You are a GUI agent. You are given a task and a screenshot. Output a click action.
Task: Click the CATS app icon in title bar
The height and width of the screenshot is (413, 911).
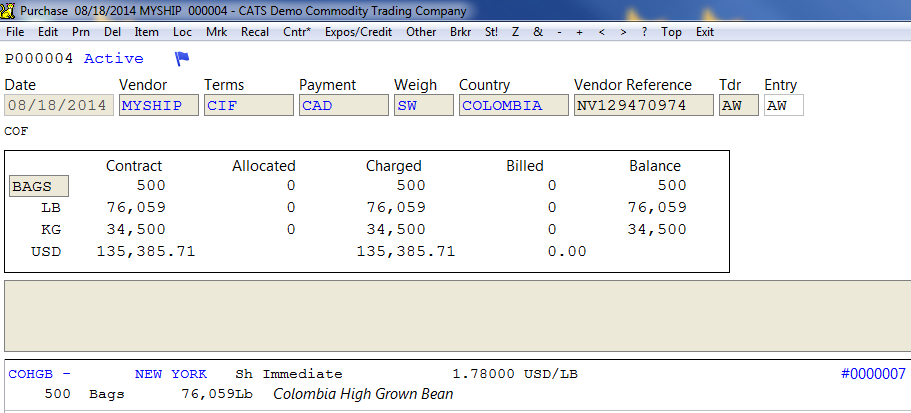point(8,11)
